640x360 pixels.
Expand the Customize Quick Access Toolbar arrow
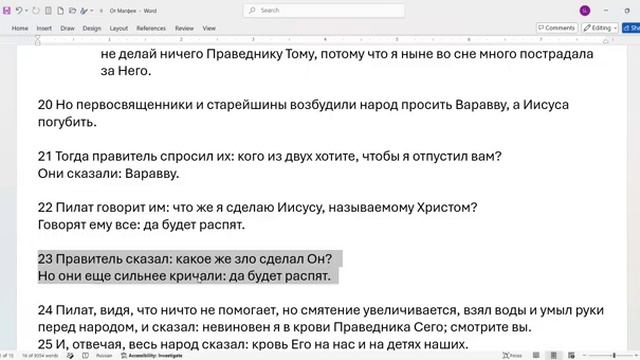[x=101, y=11]
